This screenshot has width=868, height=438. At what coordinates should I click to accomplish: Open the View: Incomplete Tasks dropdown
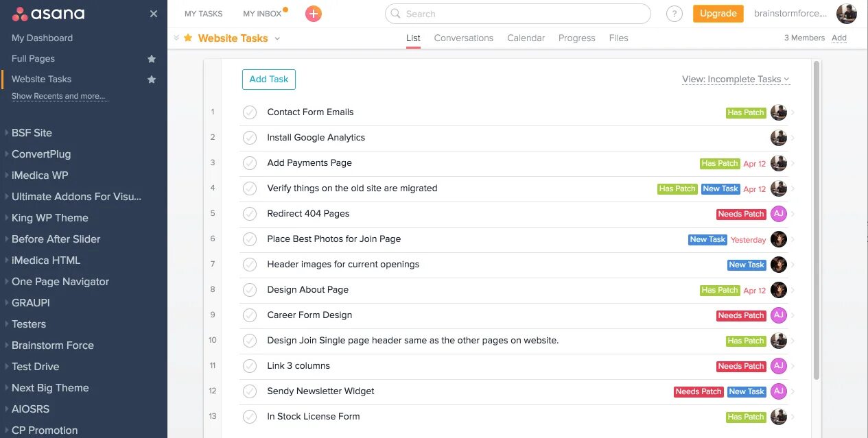click(736, 80)
